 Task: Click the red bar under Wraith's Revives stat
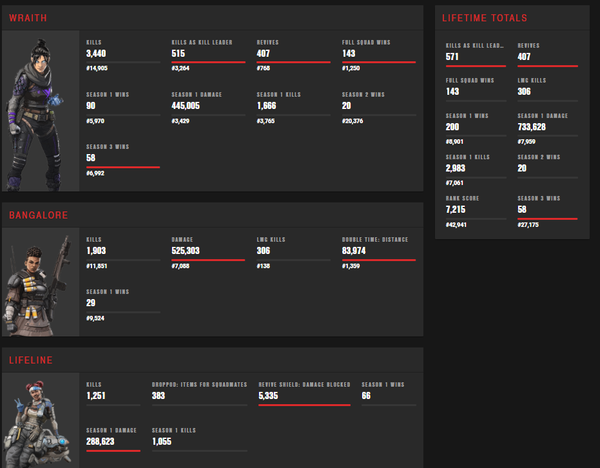293,62
